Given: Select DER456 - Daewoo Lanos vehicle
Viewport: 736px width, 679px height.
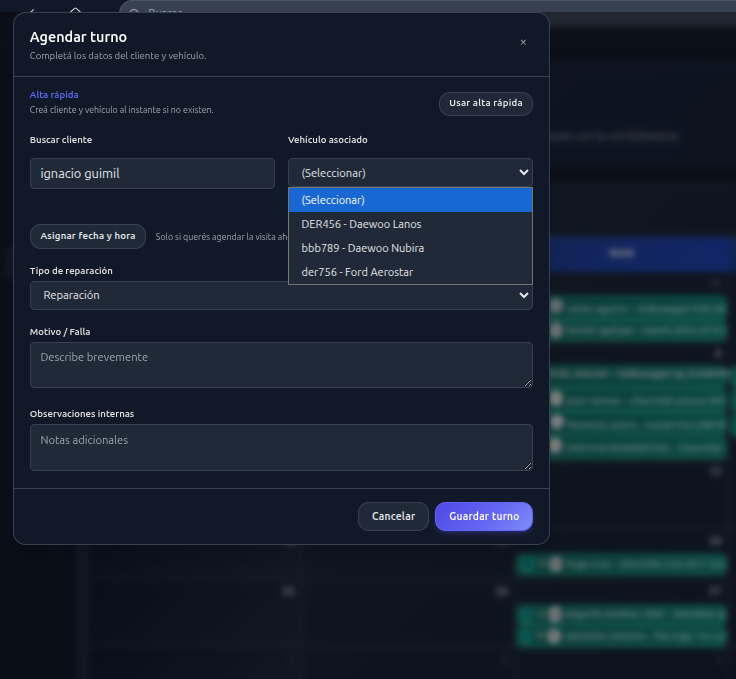Looking at the screenshot, I should [x=410, y=224].
